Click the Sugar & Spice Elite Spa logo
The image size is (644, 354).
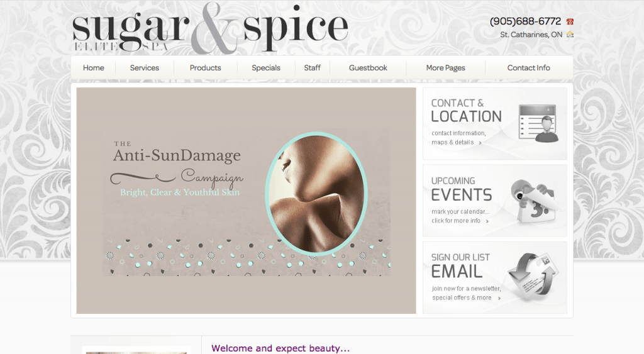click(x=210, y=28)
